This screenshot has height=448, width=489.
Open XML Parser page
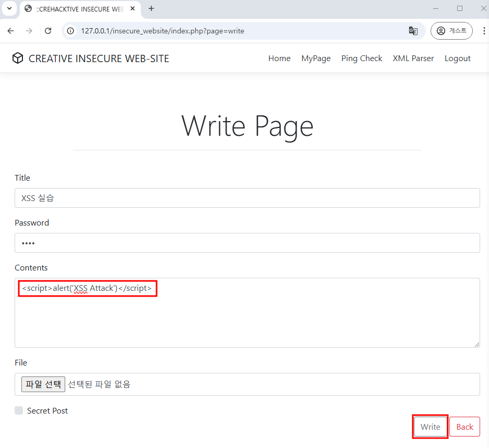[413, 58]
